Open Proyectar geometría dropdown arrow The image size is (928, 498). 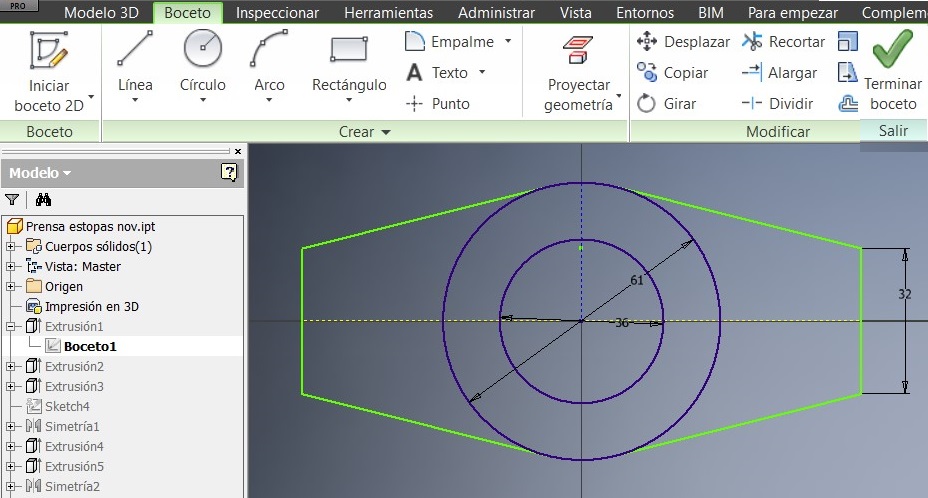click(x=618, y=96)
